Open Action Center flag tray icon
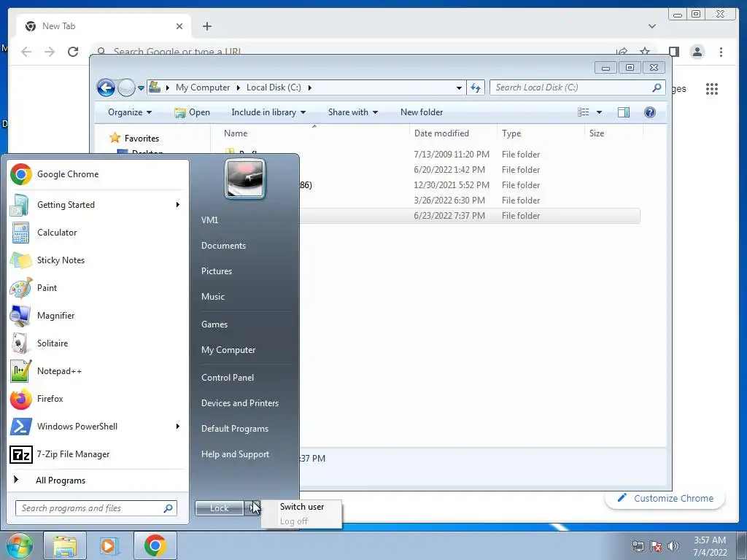 coord(656,546)
